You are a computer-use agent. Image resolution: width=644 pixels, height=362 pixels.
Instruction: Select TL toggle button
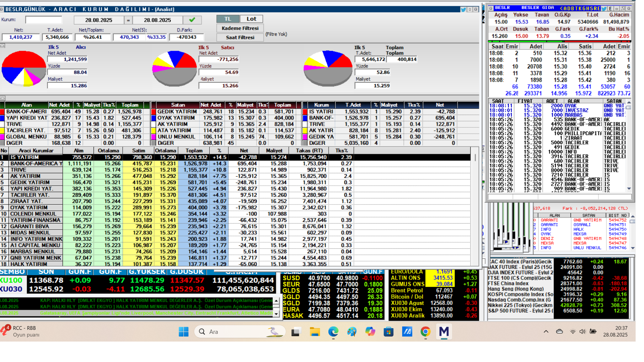tap(228, 19)
